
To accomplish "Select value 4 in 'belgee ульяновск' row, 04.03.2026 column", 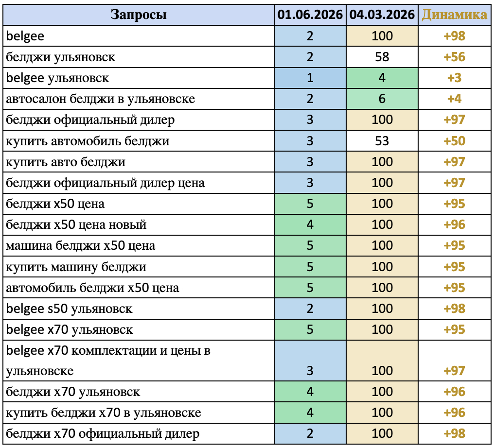I will point(382,78).
